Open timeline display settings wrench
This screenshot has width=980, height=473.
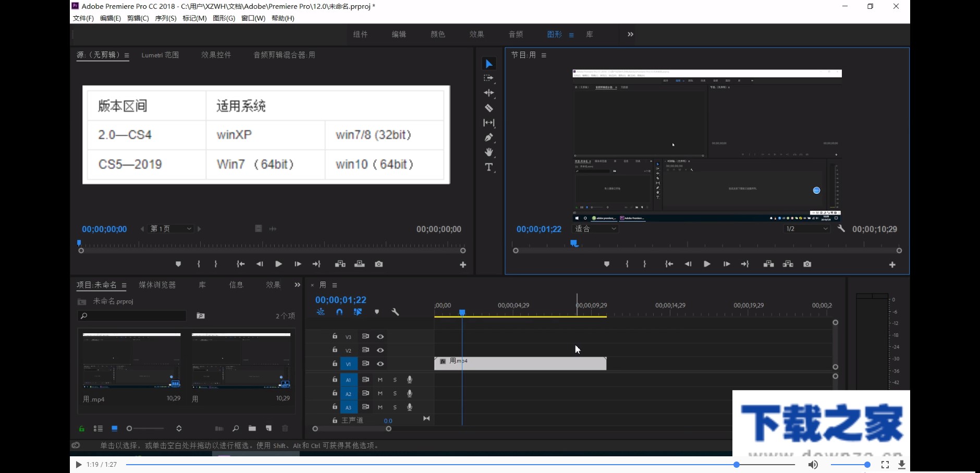pos(395,312)
